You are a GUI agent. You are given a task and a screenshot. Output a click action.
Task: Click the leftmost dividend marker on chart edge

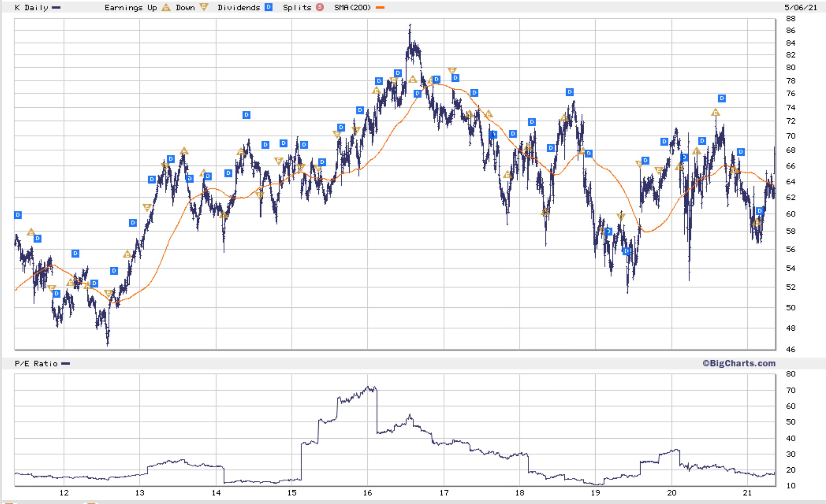pos(18,215)
